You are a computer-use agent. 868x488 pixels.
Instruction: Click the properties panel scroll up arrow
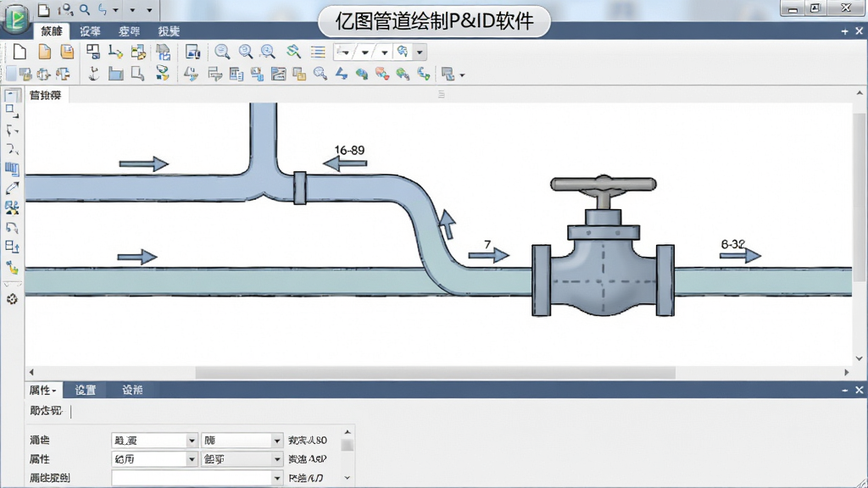[347, 433]
